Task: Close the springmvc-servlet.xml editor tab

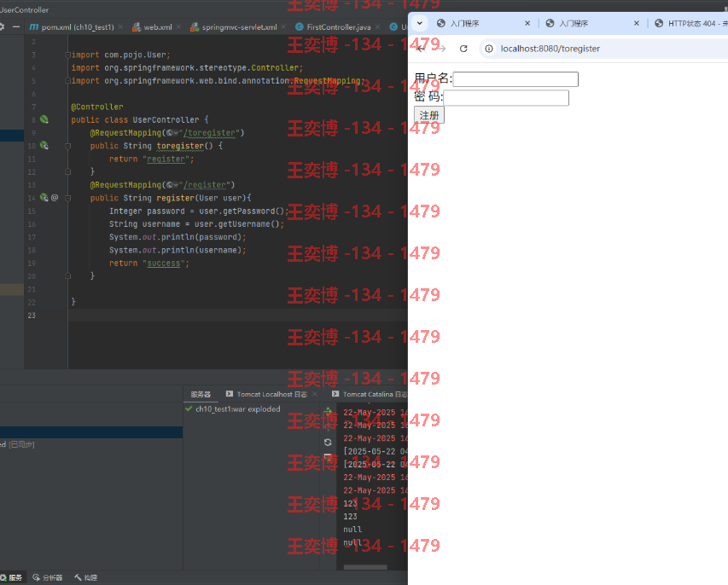Action: coord(283,27)
